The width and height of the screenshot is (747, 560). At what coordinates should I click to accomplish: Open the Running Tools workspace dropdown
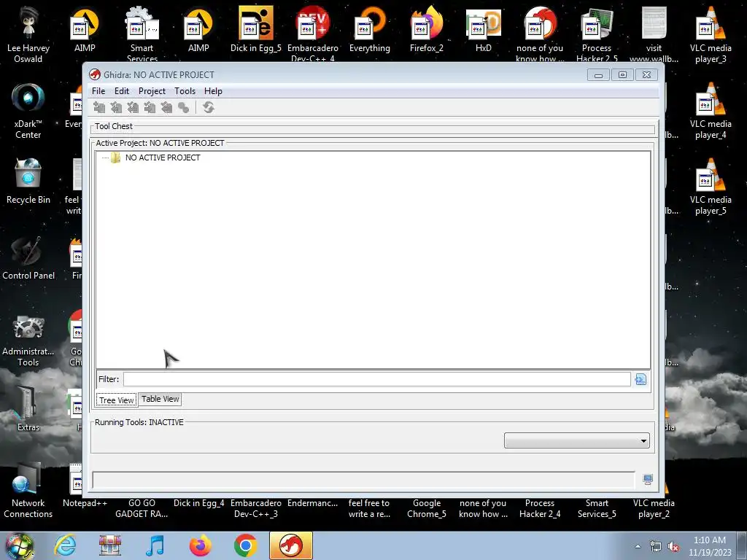(x=576, y=440)
